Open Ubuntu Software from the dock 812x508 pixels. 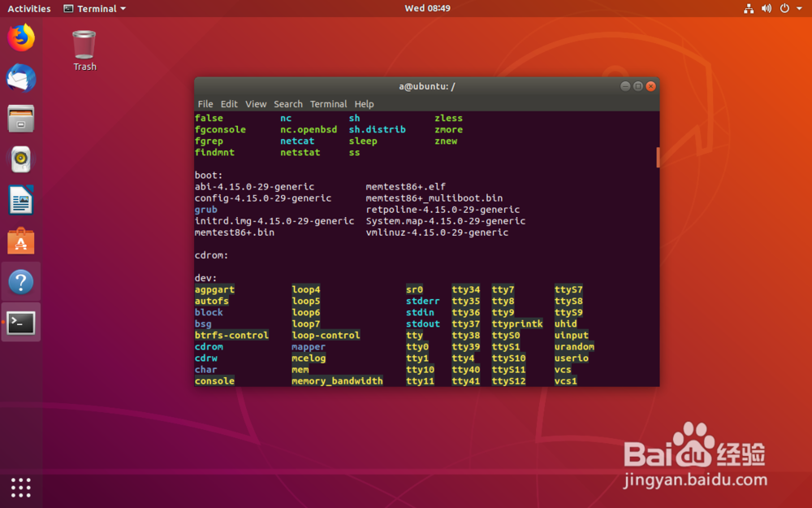tap(21, 241)
